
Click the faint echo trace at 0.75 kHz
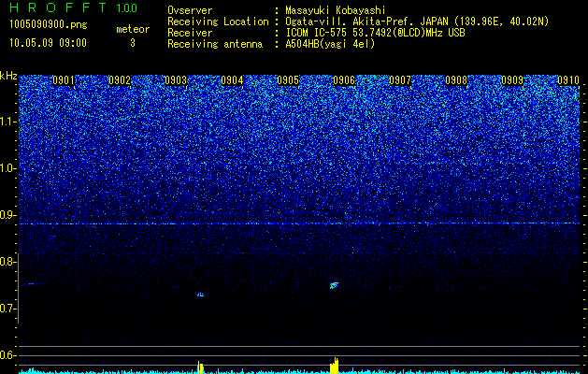click(x=33, y=283)
